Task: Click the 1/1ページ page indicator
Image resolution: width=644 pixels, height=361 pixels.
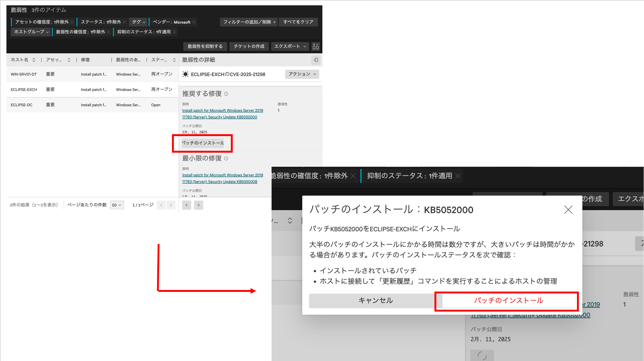Action: pos(143,205)
